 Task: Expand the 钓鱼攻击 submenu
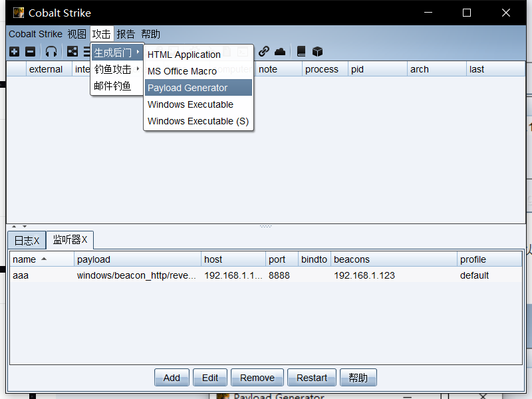(x=117, y=69)
